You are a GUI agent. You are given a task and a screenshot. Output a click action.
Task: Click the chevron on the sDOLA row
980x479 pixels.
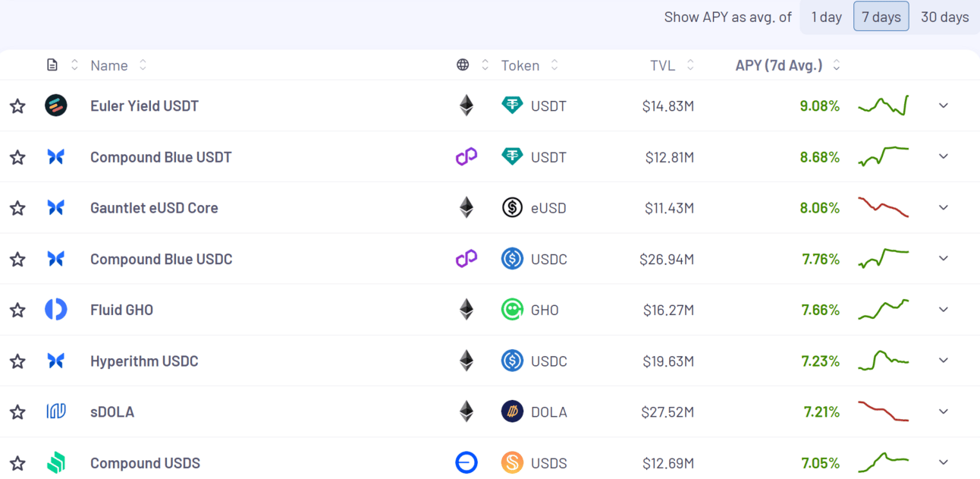(944, 411)
